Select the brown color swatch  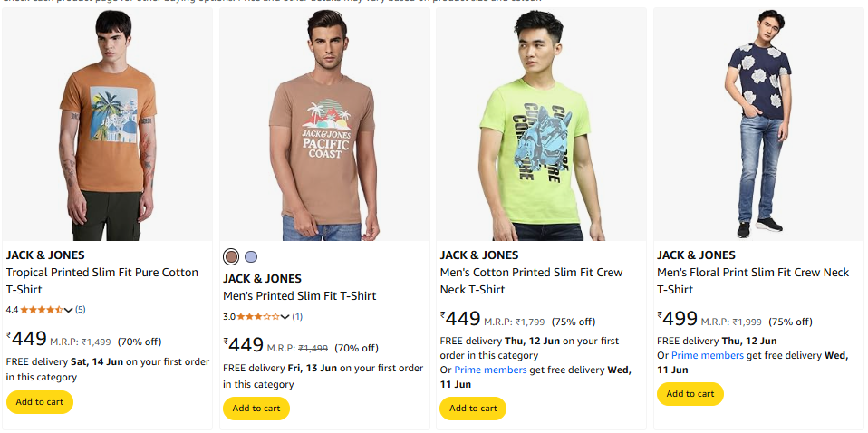[232, 256]
